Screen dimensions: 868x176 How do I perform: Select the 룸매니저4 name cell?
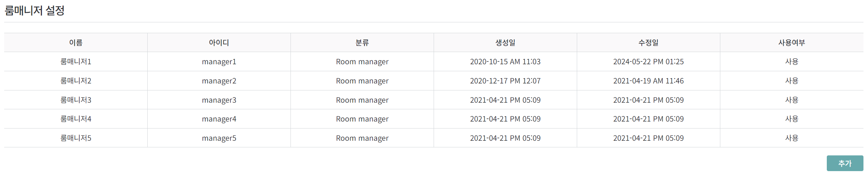76,119
